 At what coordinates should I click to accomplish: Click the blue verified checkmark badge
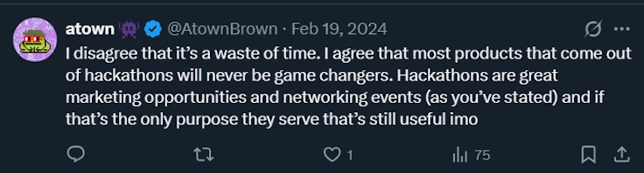(153, 29)
